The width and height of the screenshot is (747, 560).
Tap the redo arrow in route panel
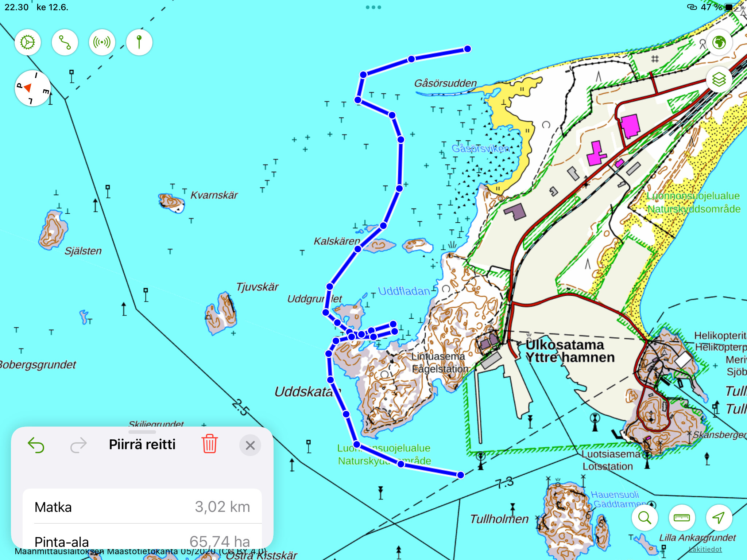pyautogui.click(x=78, y=445)
